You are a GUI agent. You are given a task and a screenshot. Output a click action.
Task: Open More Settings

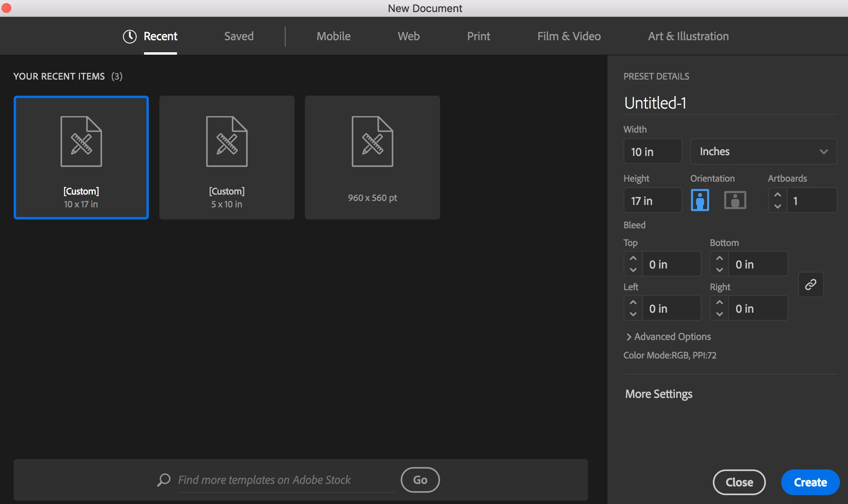coord(659,394)
